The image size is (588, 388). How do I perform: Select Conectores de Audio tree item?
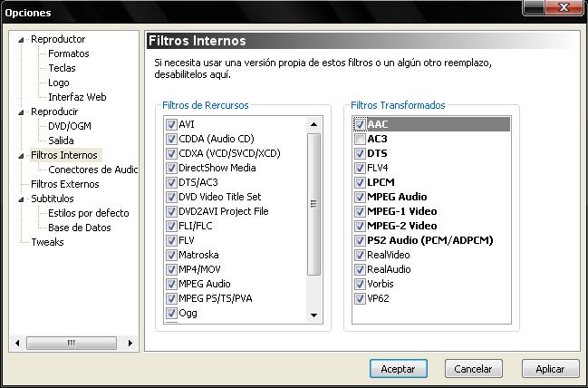pyautogui.click(x=92, y=170)
